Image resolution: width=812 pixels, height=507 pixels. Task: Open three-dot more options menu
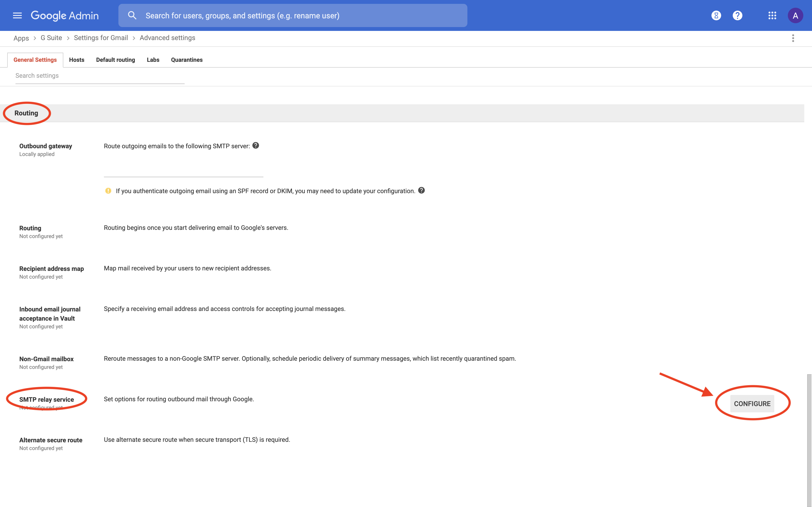pos(793,38)
